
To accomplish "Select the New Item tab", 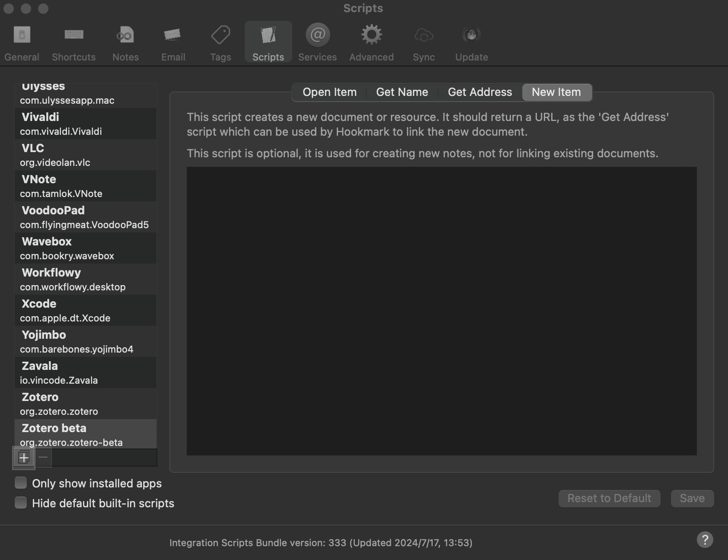I will point(556,92).
